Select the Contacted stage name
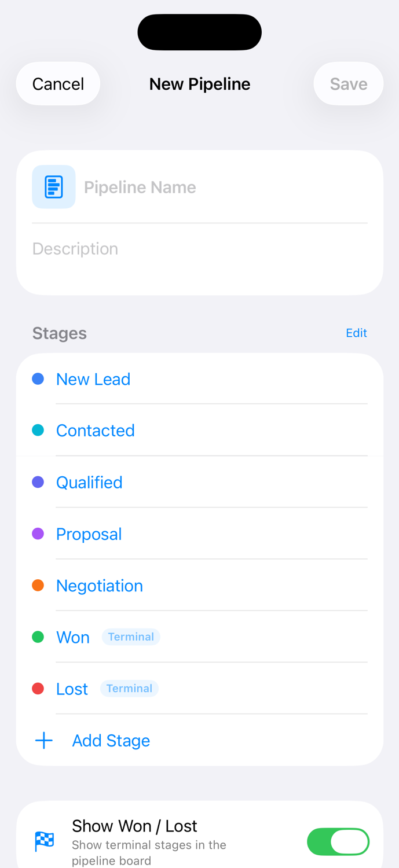The height and width of the screenshot is (868, 399). point(96,429)
